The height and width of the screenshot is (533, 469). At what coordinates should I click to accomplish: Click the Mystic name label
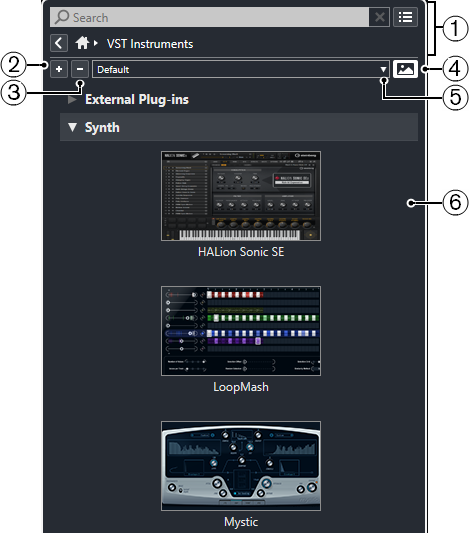(x=241, y=522)
